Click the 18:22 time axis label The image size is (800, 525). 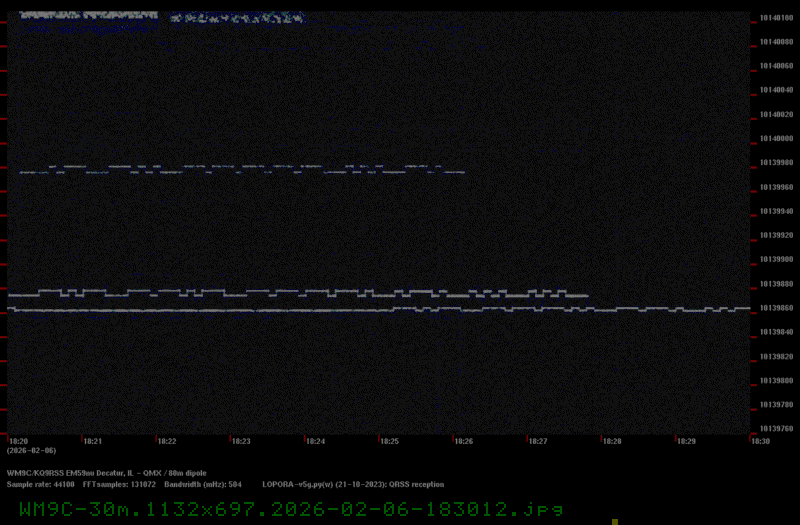(166, 441)
